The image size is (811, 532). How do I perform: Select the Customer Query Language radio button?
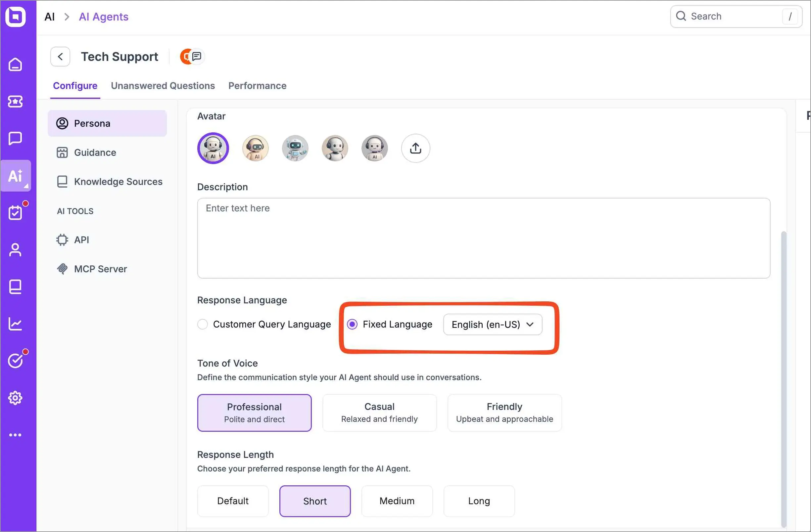coord(202,324)
